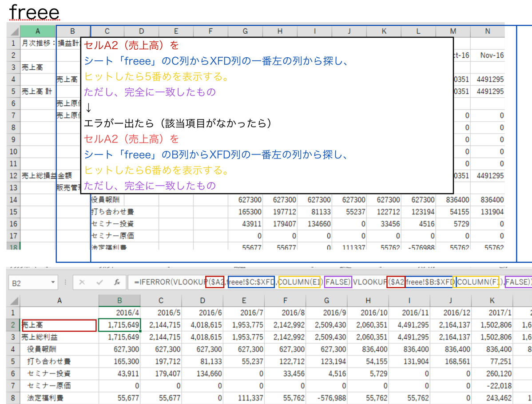532x404 pixels.
Task: Select column F header in lower sheet
Action: [x=285, y=301]
